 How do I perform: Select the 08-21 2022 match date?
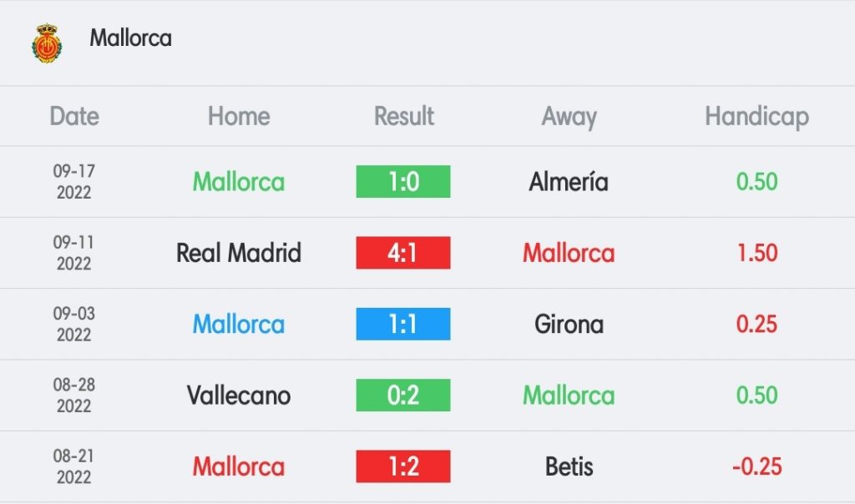[x=73, y=466]
